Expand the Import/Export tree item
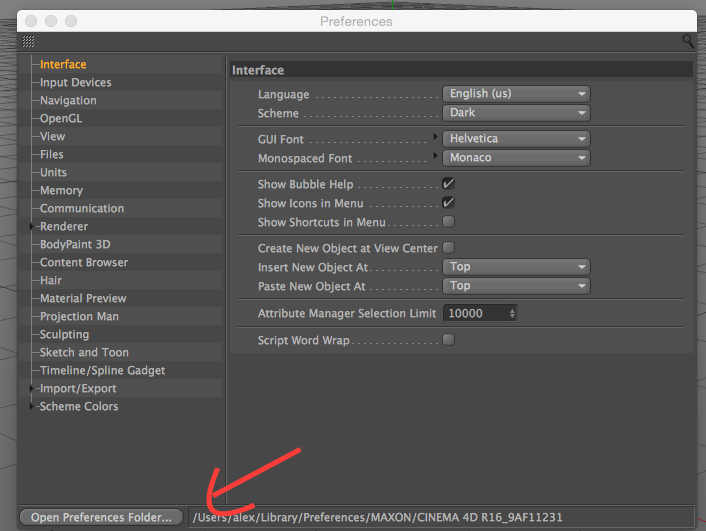The width and height of the screenshot is (706, 531). tap(32, 388)
